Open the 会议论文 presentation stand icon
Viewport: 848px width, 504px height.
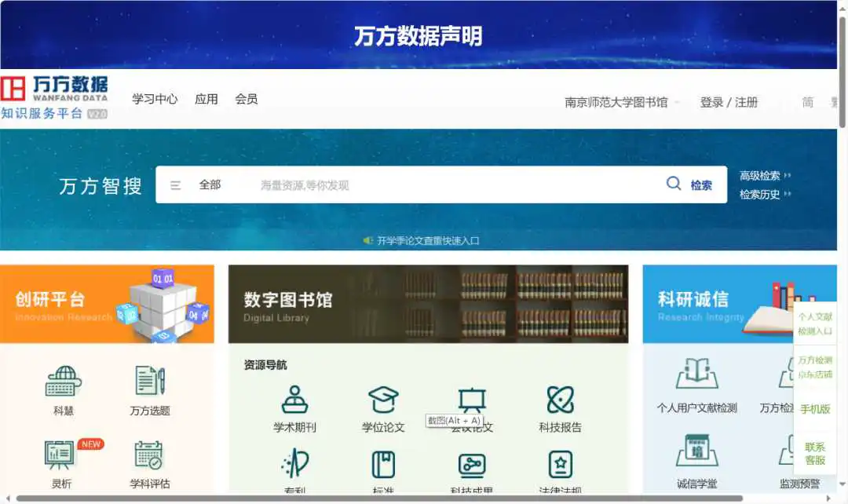[472, 400]
